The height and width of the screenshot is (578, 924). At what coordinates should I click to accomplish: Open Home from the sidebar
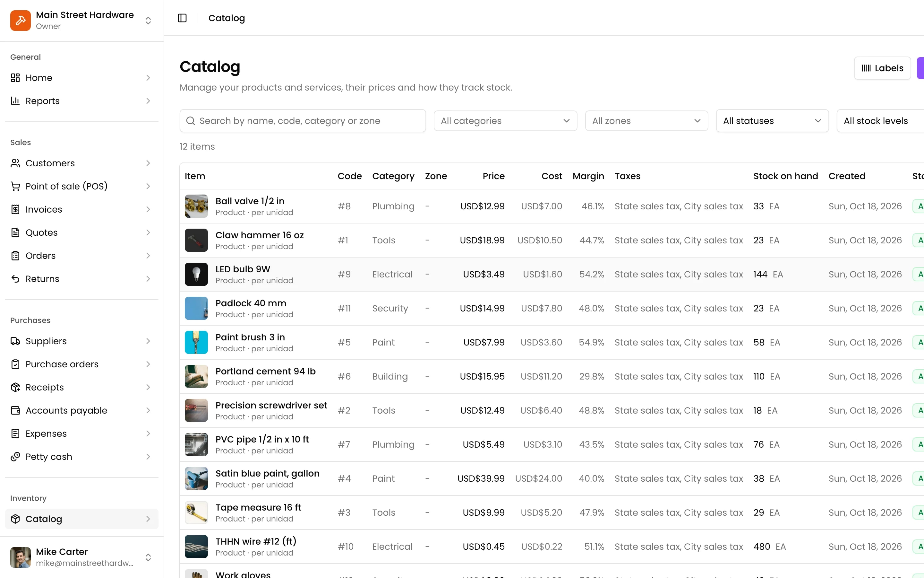click(x=82, y=78)
